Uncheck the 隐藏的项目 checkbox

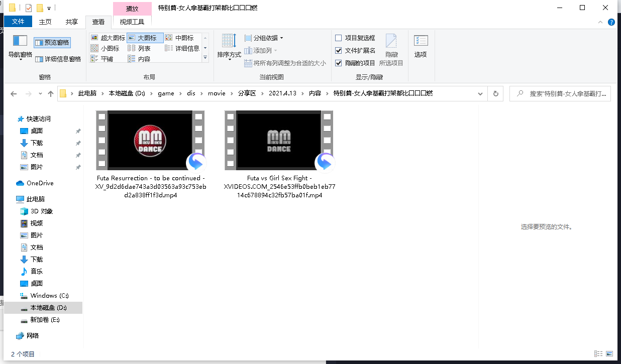coord(339,63)
